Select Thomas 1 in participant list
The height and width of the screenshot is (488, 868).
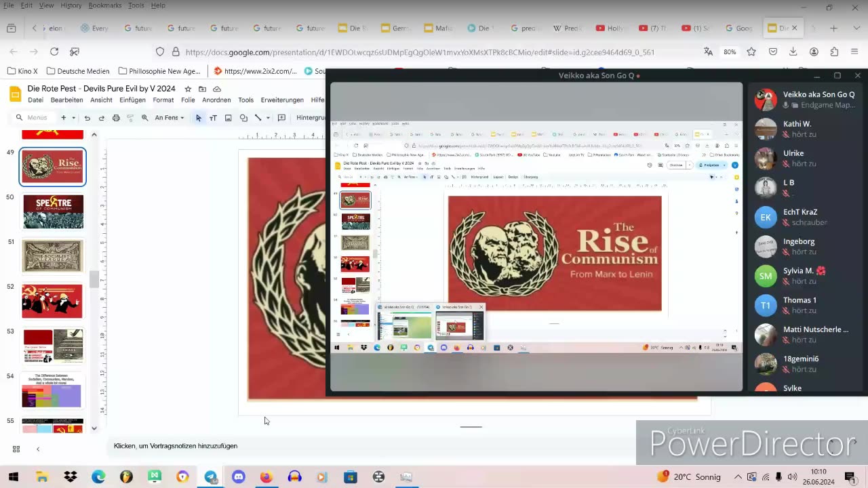(806, 305)
